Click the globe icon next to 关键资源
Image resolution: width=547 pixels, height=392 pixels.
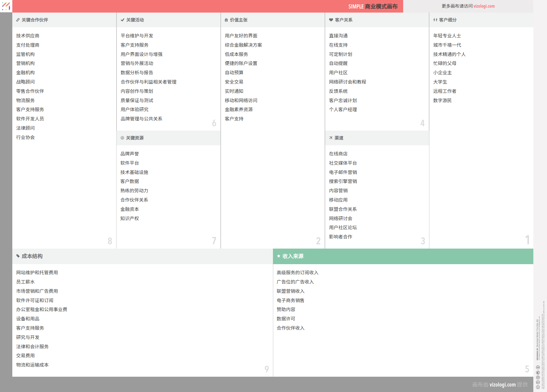pos(122,138)
